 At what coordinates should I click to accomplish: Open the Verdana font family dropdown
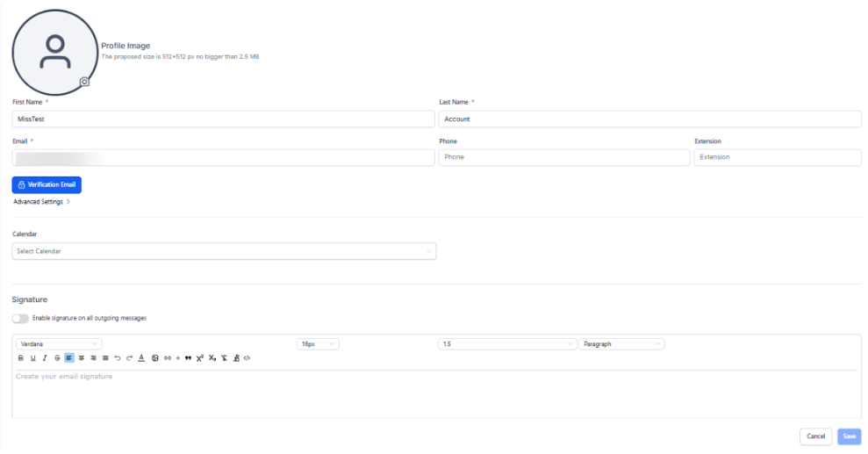point(58,344)
